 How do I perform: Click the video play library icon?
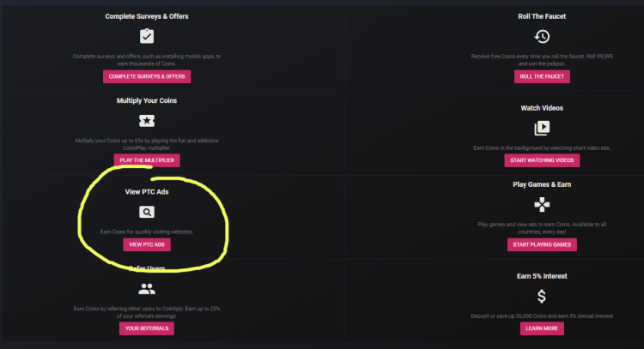[542, 128]
